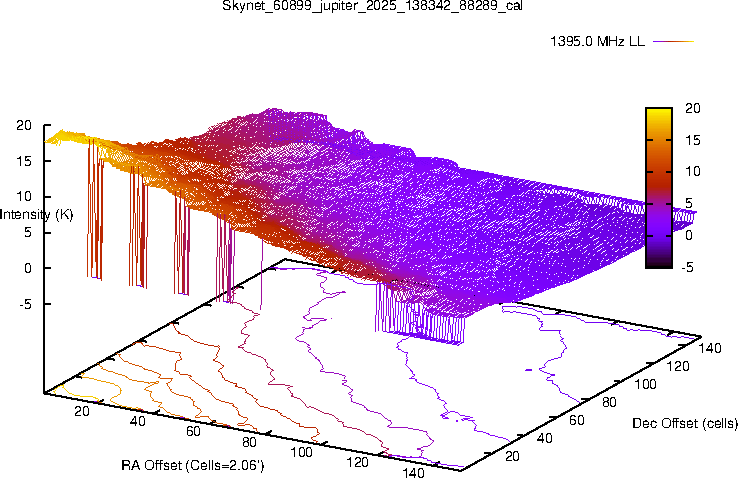Select RA Offset axis tick 120
The image size is (738, 478).
[x=357, y=462]
